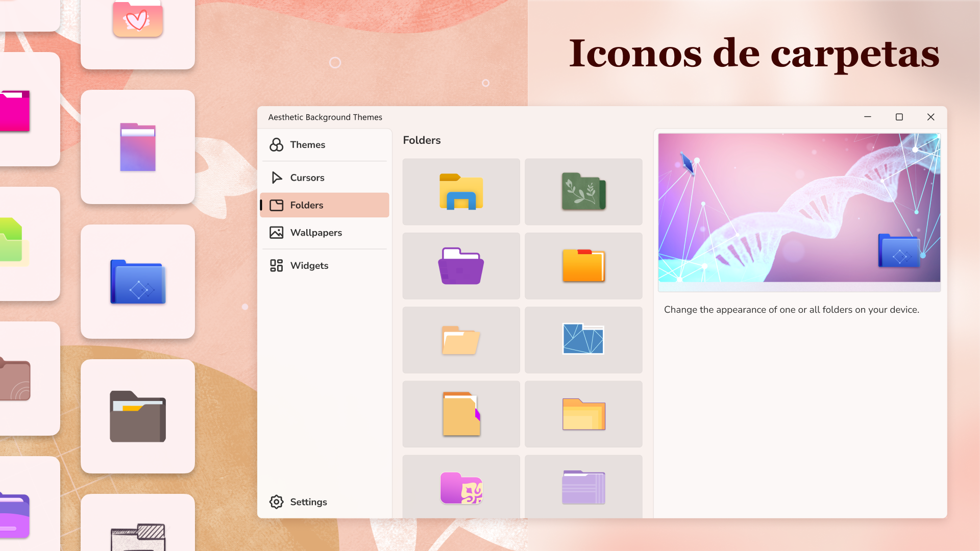Select the purple open folder icon
Screen dimensions: 980x551
461,266
